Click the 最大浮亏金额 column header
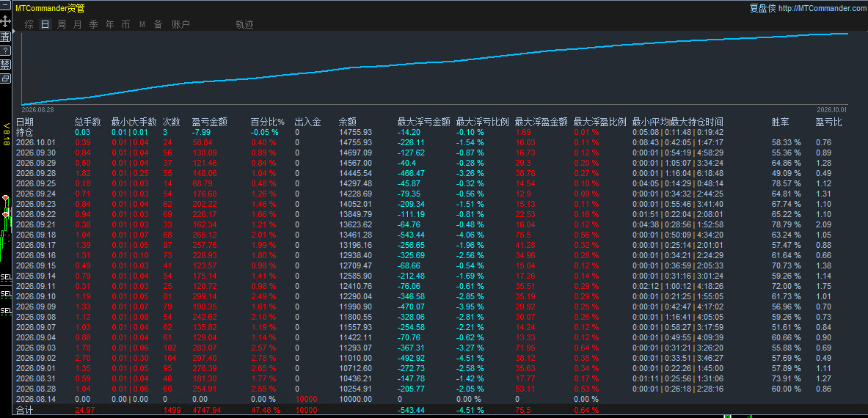The height and width of the screenshot is (418, 868). (423, 122)
